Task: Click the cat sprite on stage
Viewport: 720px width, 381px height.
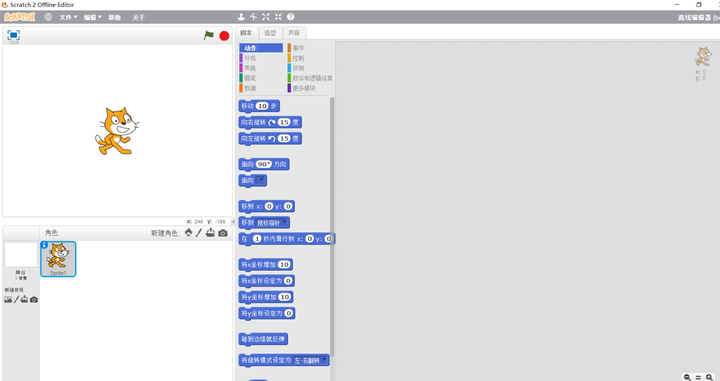Action: [117, 131]
